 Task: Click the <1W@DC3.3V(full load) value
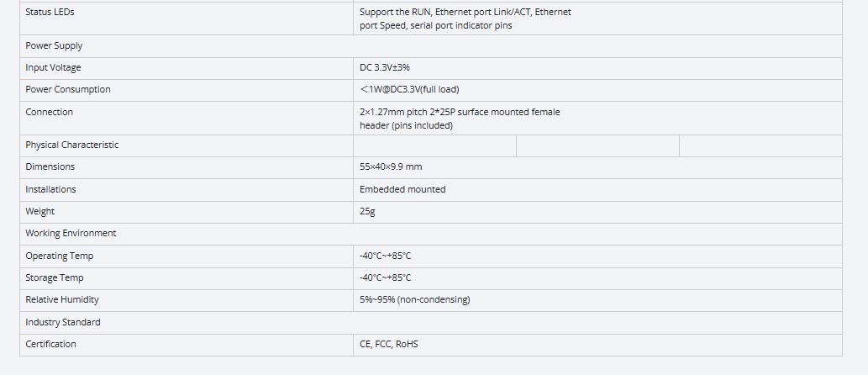point(409,89)
